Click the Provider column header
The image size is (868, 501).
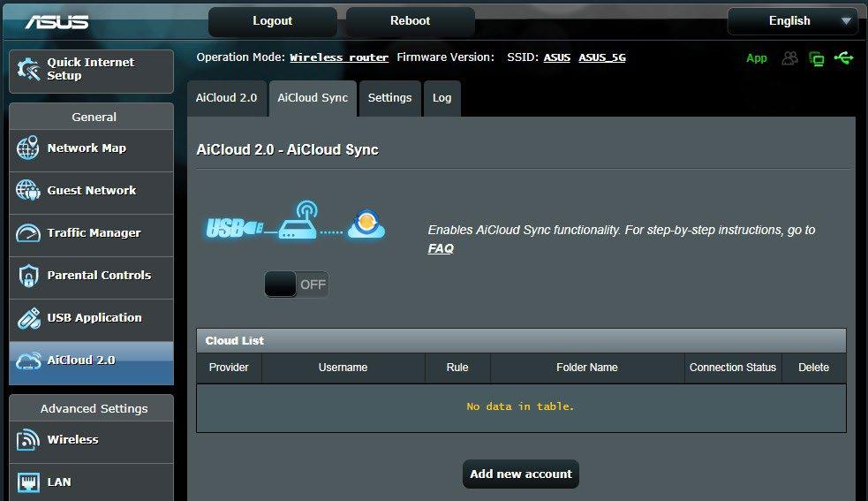pos(229,368)
